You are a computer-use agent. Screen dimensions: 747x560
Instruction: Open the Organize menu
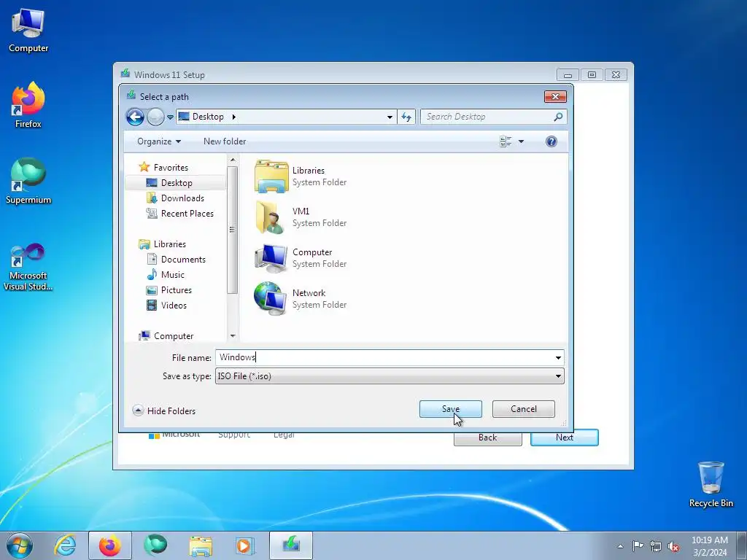click(x=159, y=141)
